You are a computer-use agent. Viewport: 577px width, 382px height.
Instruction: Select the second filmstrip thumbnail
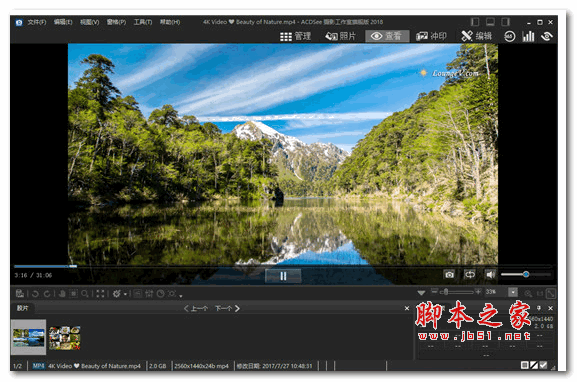click(65, 337)
